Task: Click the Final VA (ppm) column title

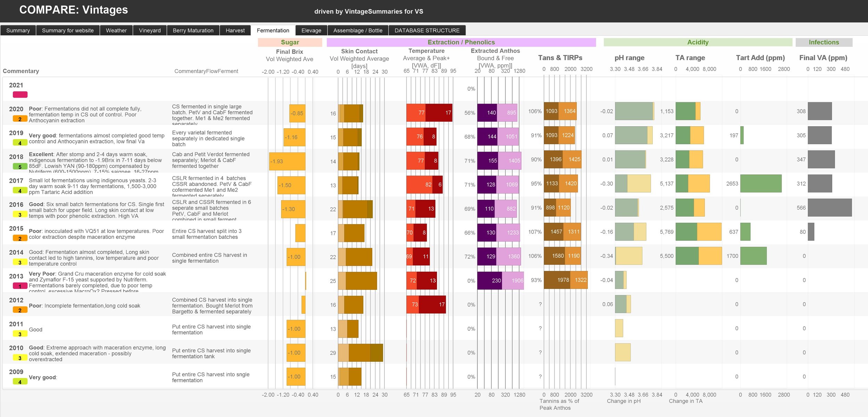Action: pos(823,58)
